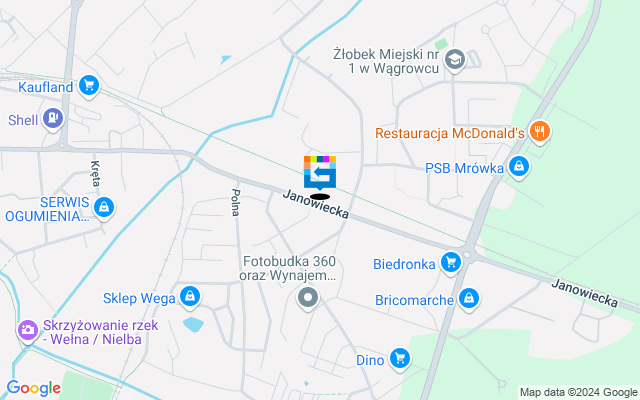Select the Shell fuel station pin
The width and height of the screenshot is (640, 400).
[x=53, y=119]
